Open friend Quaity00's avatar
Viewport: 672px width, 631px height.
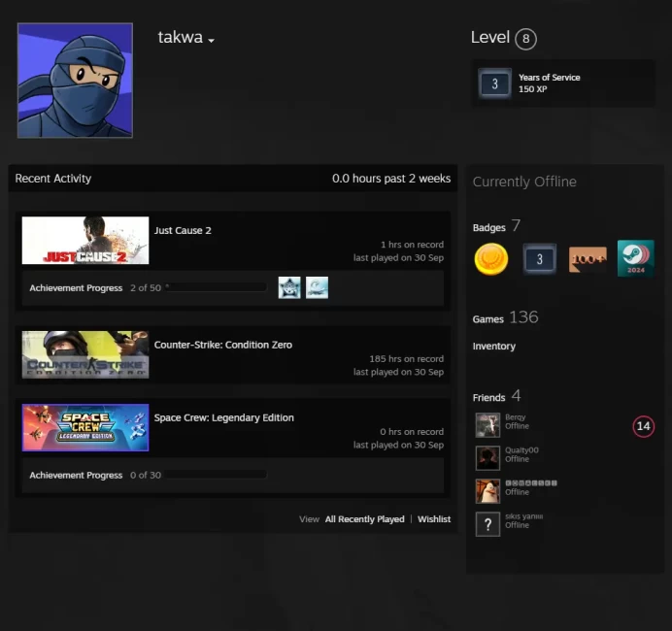pos(487,458)
